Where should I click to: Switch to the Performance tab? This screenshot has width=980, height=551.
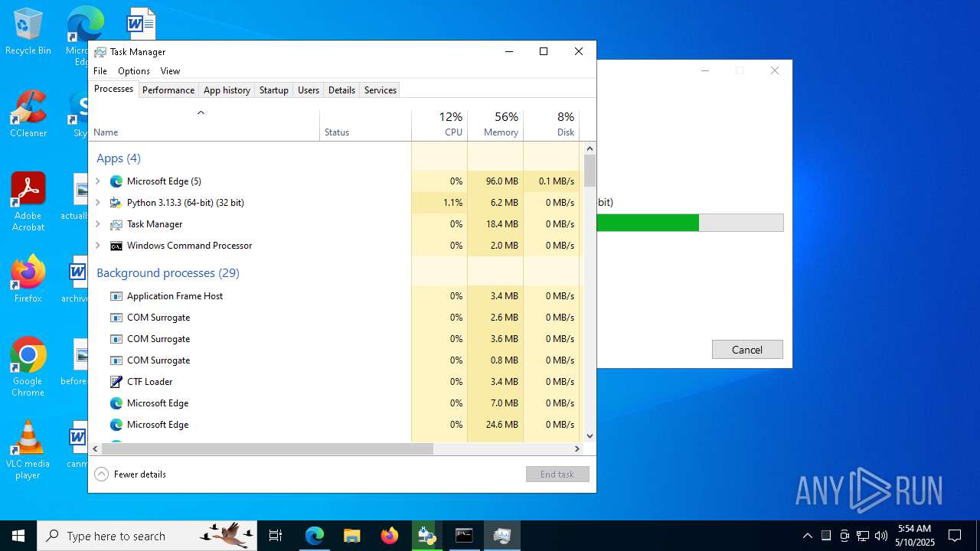coord(168,90)
